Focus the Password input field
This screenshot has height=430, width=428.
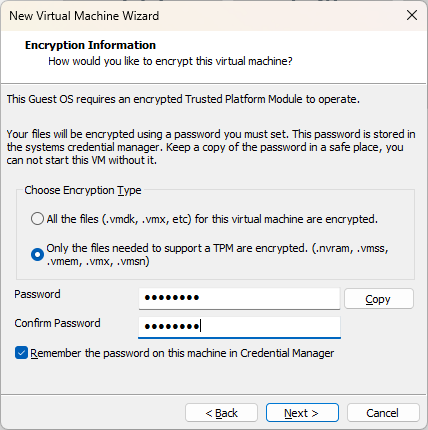[x=239, y=298]
